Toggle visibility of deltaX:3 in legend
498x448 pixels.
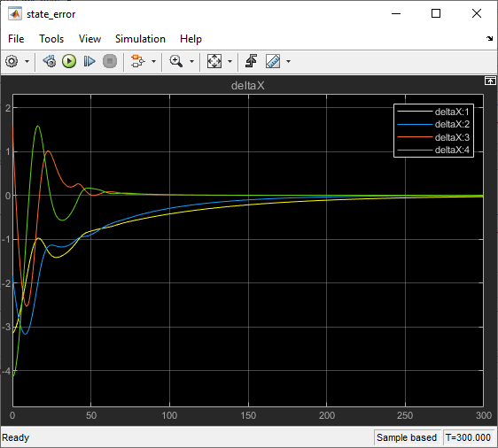pyautogui.click(x=433, y=137)
